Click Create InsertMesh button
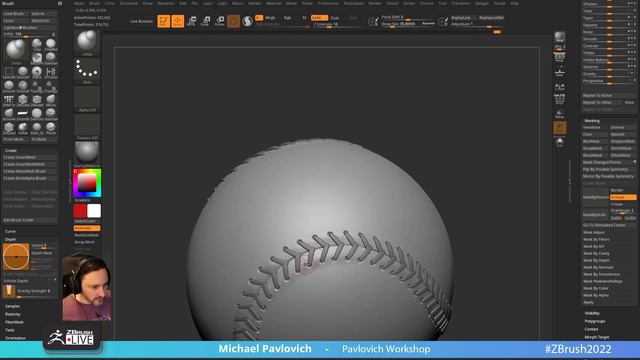The width and height of the screenshot is (640, 360). [29, 157]
